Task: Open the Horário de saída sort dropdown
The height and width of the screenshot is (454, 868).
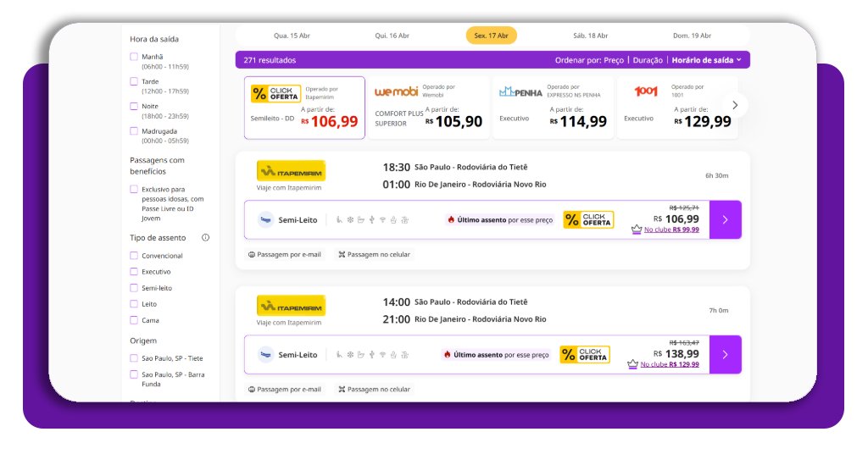Action: coord(706,60)
